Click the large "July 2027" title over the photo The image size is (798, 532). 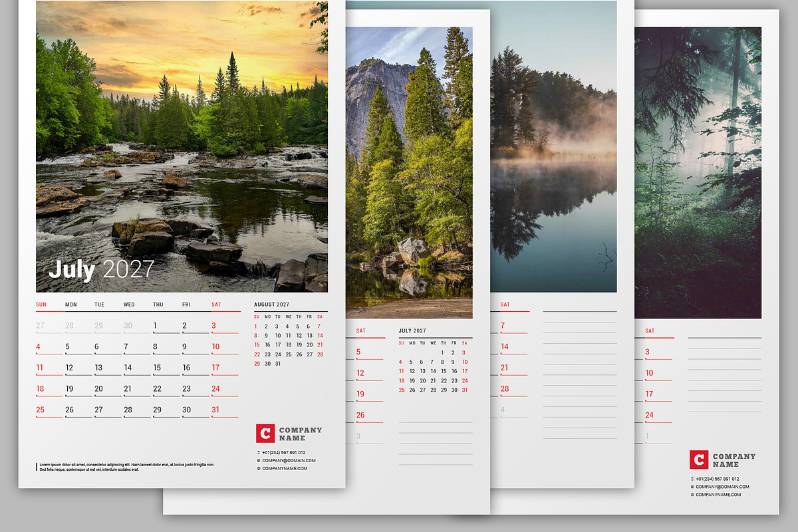click(x=101, y=269)
